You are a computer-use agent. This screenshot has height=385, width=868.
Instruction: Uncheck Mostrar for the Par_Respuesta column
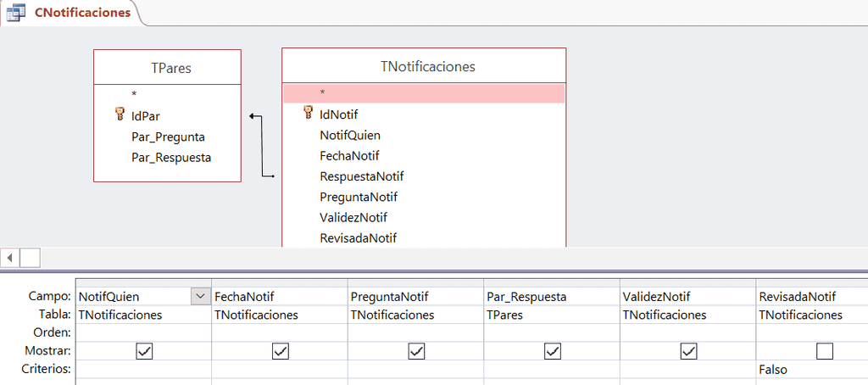point(553,351)
